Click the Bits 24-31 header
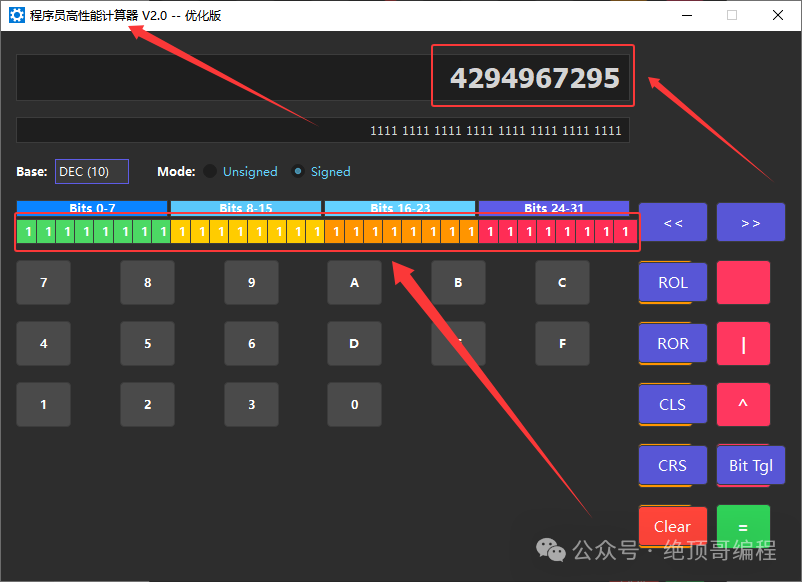The height and width of the screenshot is (582, 802). point(554,208)
